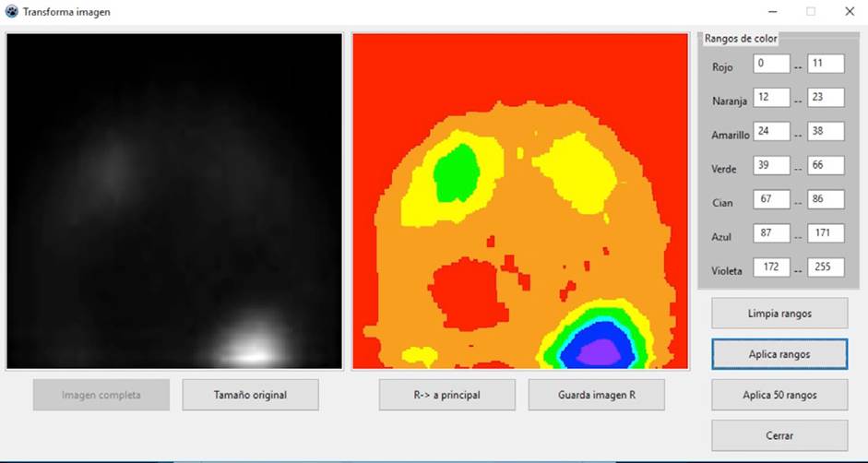Click the grayscale source image preview
This screenshot has width=868, height=463.
174,201
